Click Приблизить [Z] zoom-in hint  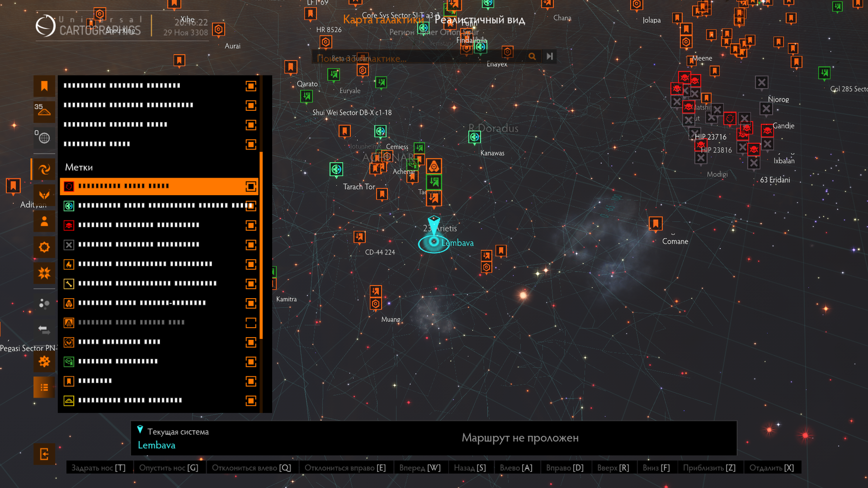709,468
